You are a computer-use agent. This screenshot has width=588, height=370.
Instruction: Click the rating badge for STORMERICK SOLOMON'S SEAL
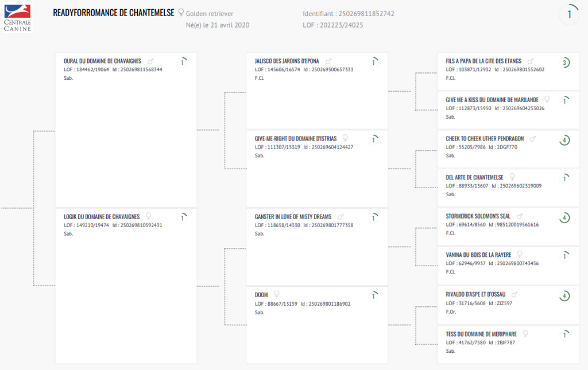pos(564,218)
